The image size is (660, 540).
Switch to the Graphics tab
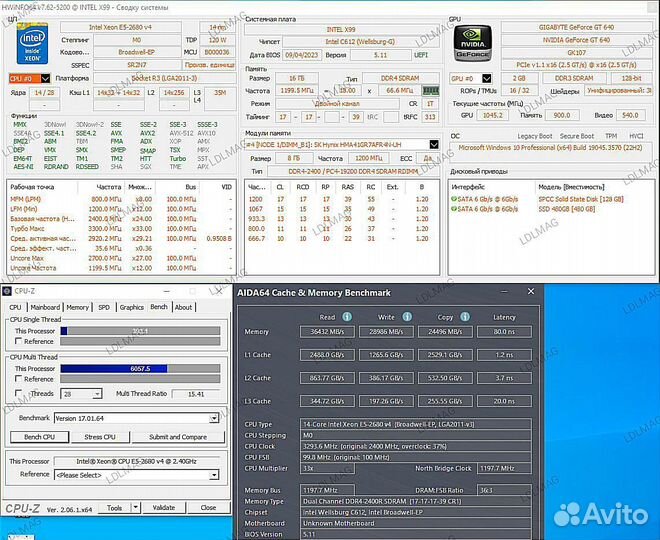coord(131,307)
